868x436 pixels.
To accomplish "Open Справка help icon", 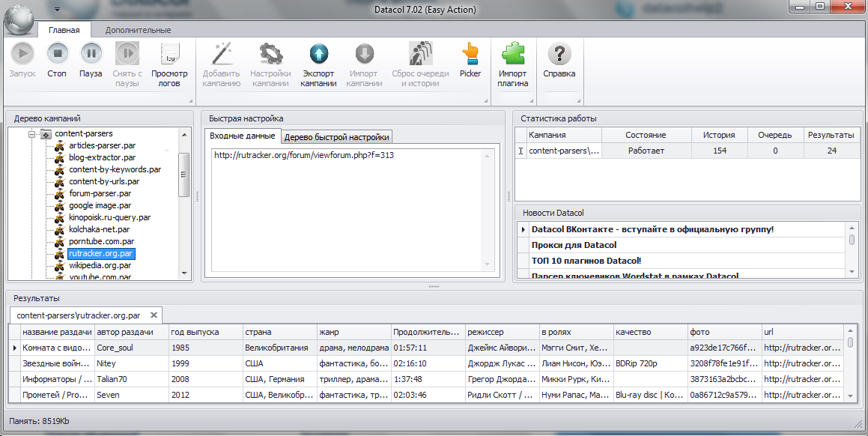I will [559, 54].
